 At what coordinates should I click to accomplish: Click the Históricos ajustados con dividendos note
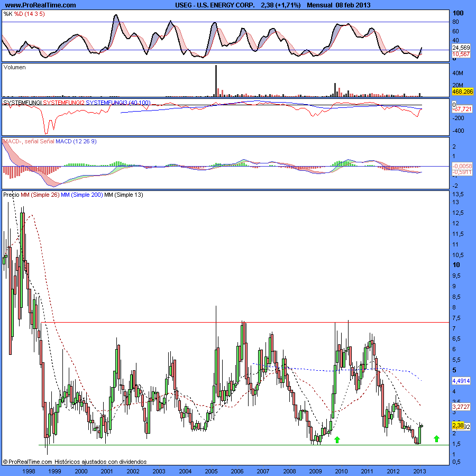100,462
